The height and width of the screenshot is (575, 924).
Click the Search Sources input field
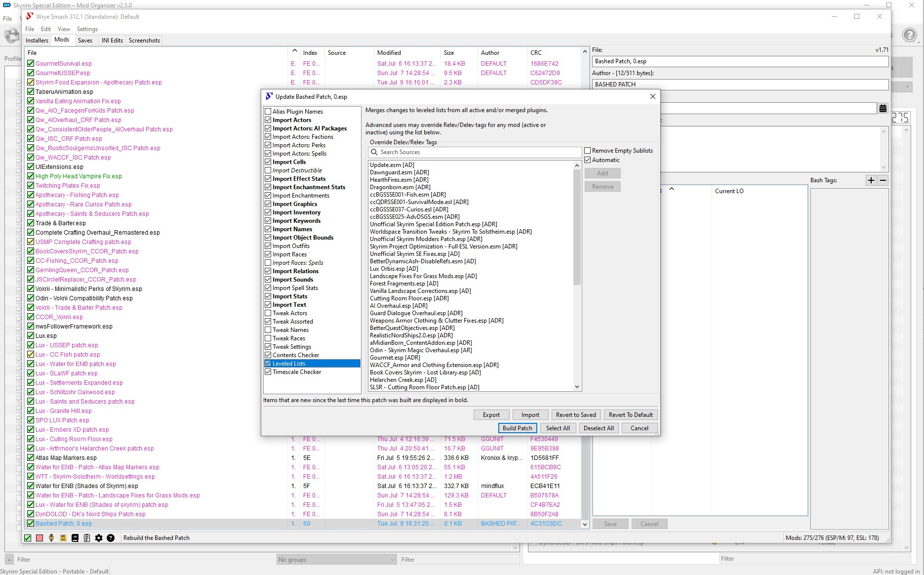[x=474, y=152]
